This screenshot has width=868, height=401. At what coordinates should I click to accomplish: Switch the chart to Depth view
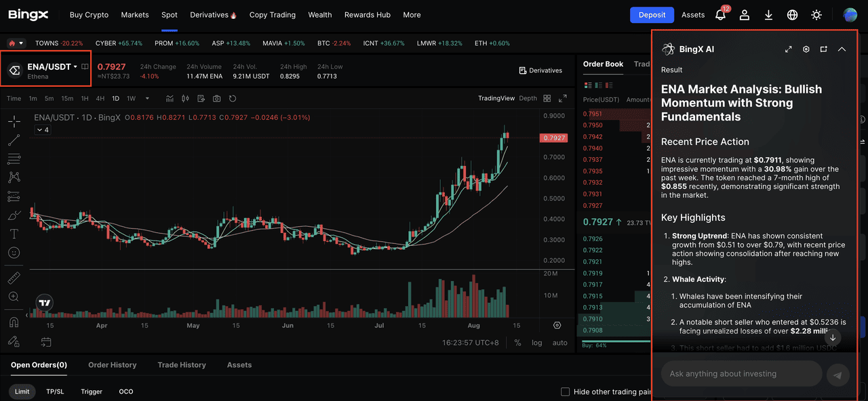pos(528,98)
